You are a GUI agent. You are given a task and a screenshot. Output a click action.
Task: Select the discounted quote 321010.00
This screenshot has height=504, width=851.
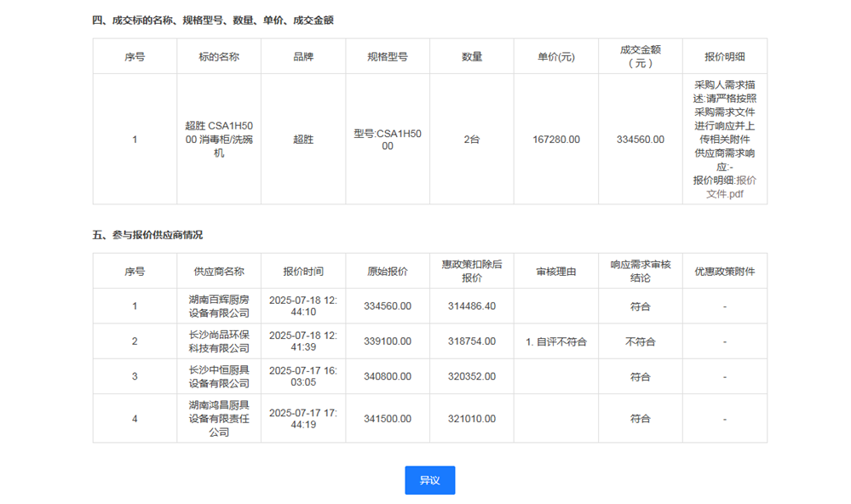point(472,418)
